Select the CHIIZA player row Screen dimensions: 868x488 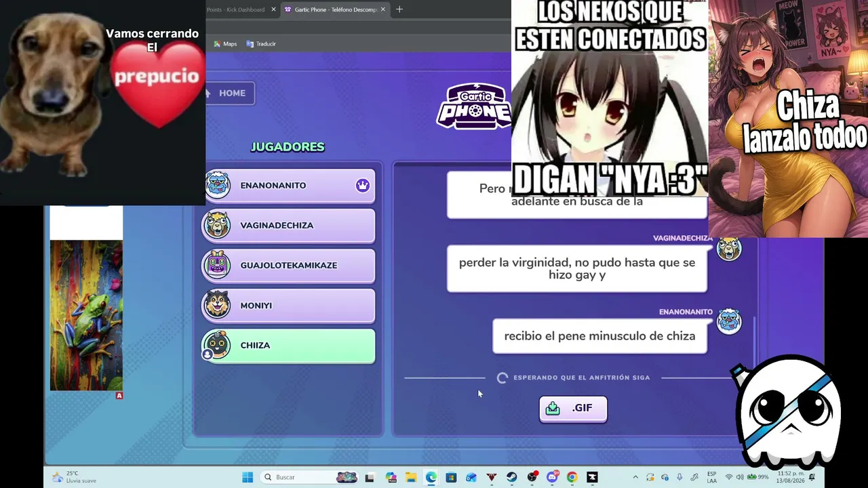click(x=289, y=345)
